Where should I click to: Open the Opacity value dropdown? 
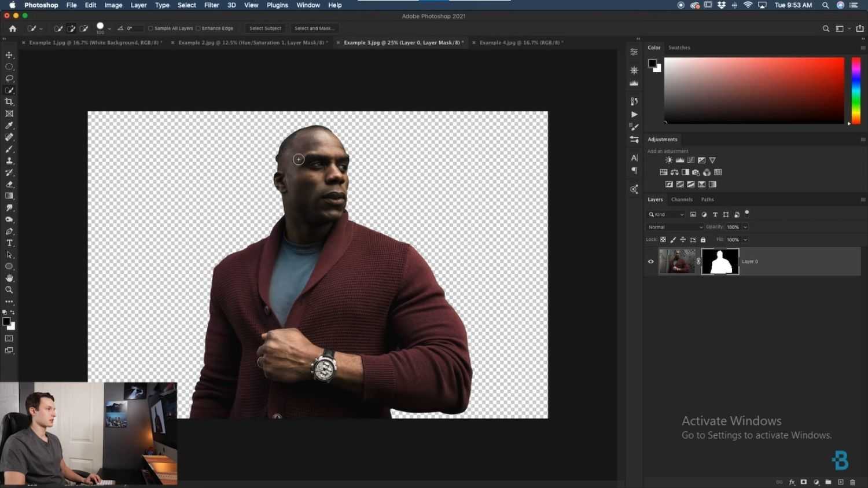735,227
